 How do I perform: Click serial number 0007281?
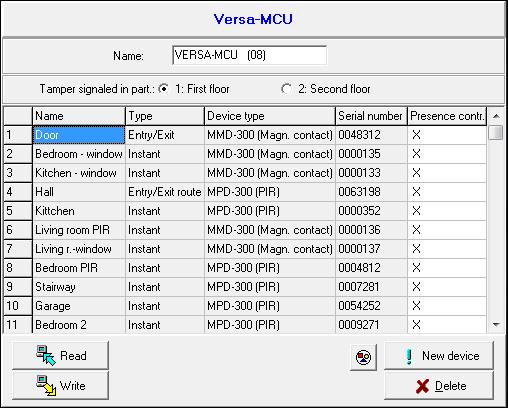(x=371, y=287)
